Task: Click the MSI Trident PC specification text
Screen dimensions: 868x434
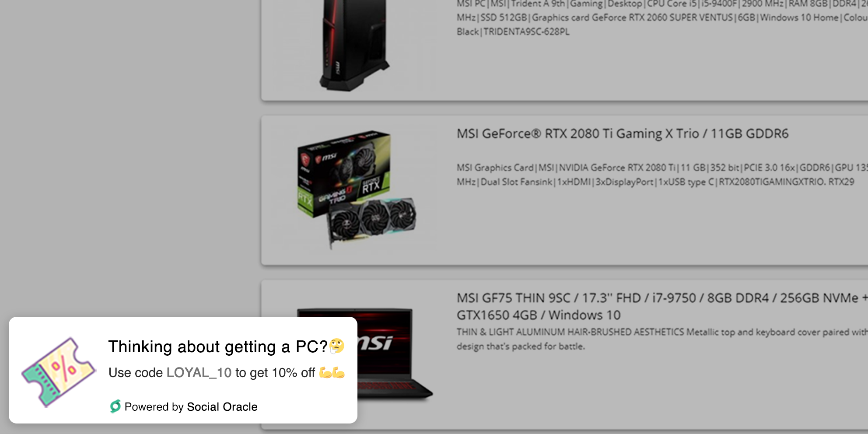Action: click(662, 17)
